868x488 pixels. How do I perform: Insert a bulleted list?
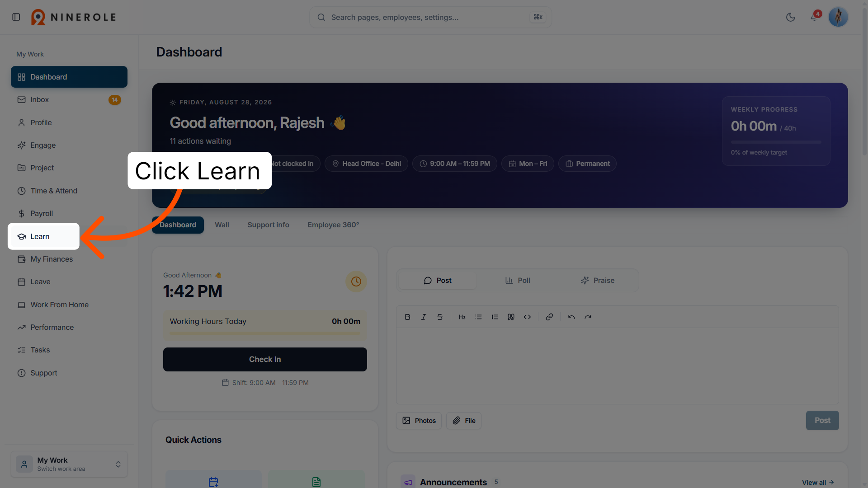pos(478,317)
